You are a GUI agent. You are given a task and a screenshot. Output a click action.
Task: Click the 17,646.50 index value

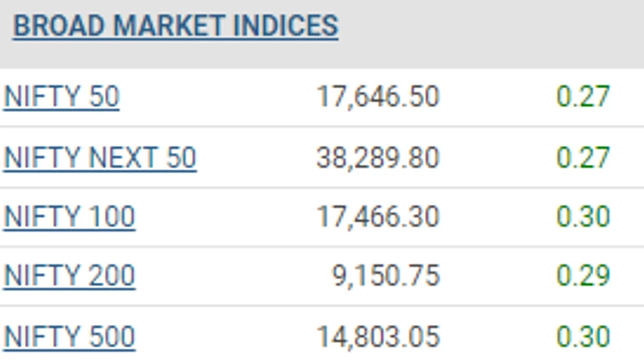(x=377, y=98)
